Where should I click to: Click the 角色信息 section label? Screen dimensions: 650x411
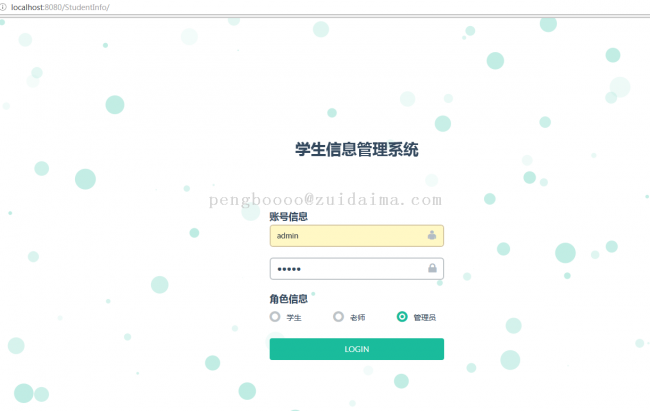[289, 299]
